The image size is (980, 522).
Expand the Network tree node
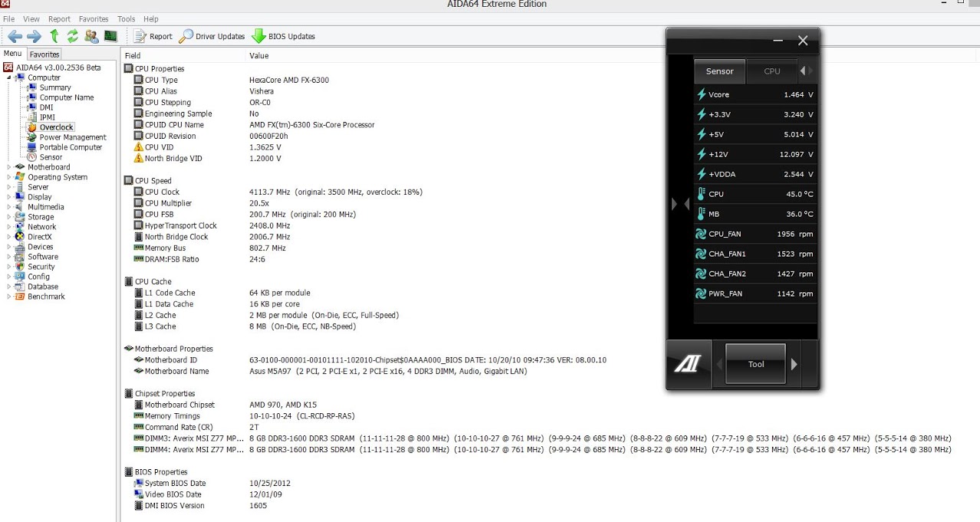click(x=9, y=227)
